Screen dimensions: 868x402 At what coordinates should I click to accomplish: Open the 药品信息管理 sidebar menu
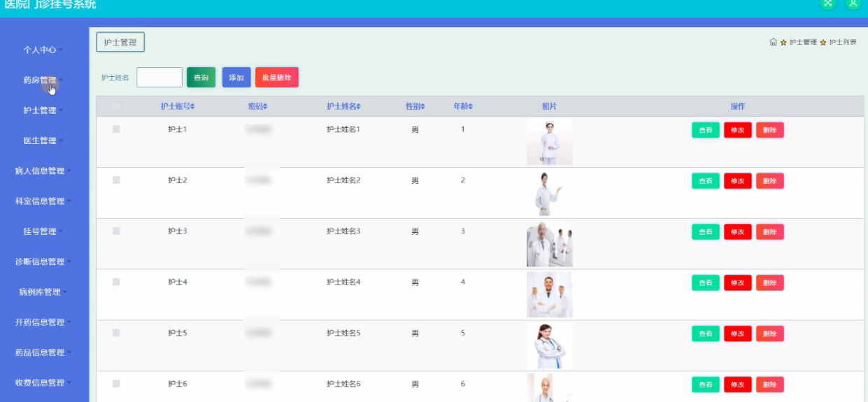tap(44, 352)
